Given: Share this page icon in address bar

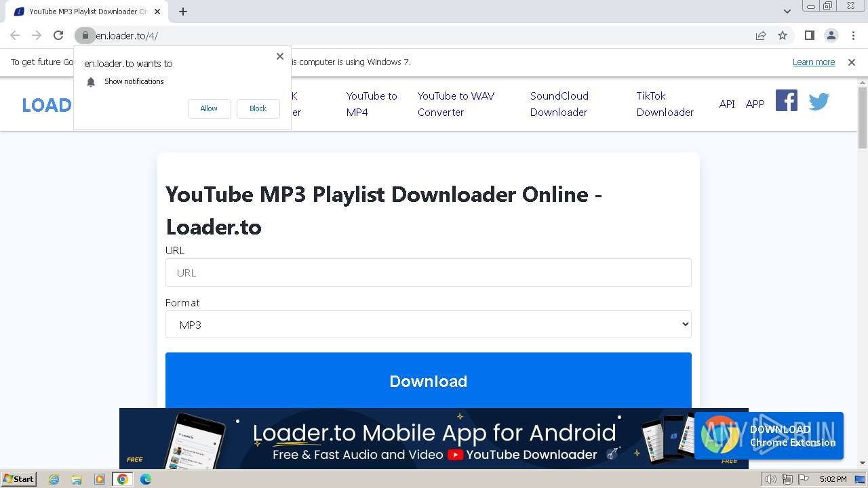Looking at the screenshot, I should 761,35.
